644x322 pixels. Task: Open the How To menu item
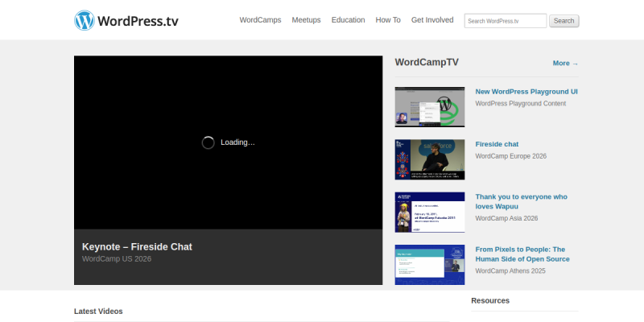pos(388,20)
